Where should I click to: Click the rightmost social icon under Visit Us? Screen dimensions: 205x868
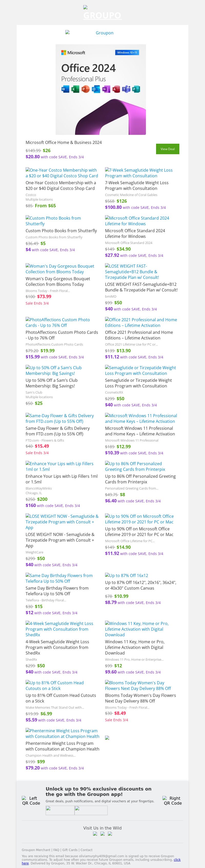110,834
